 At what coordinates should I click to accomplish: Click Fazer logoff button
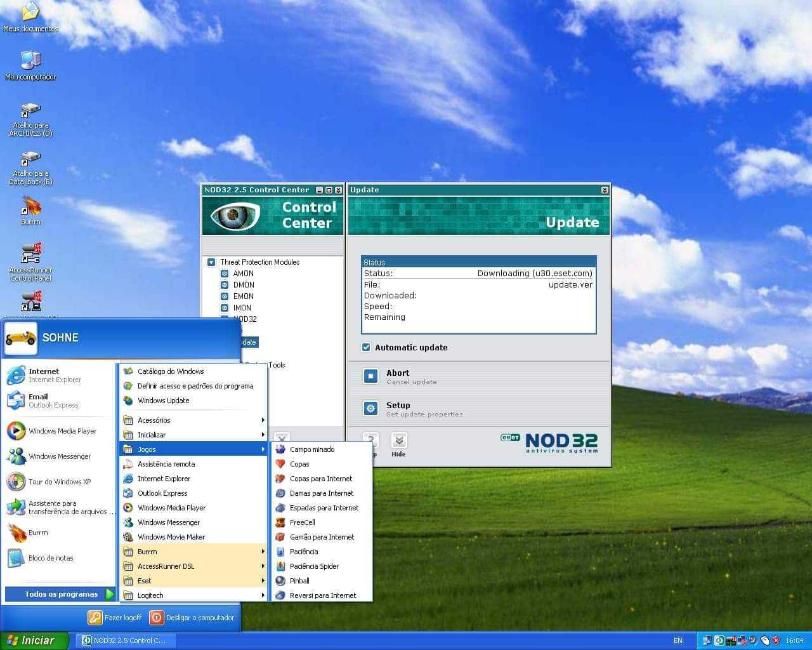(x=115, y=618)
